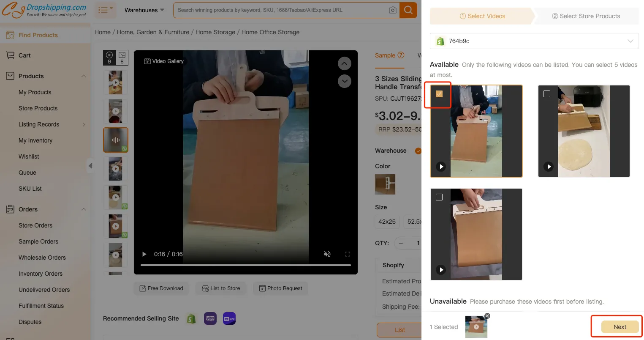Click the Next button

(x=620, y=327)
